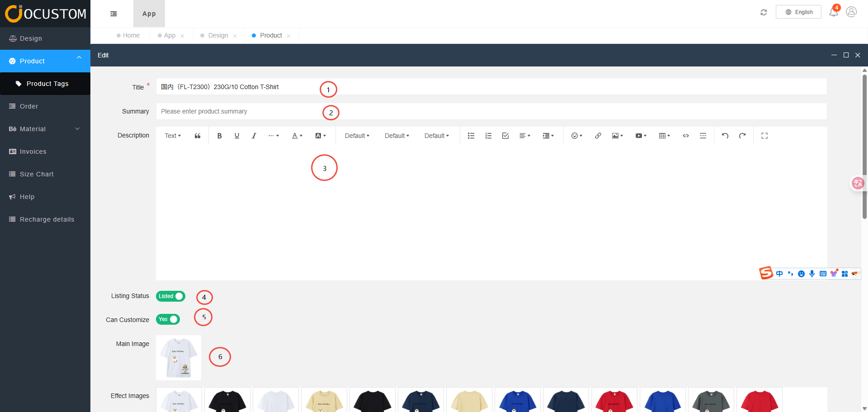Click the Summary input field
Screen dimensions: 868x412
[491, 111]
